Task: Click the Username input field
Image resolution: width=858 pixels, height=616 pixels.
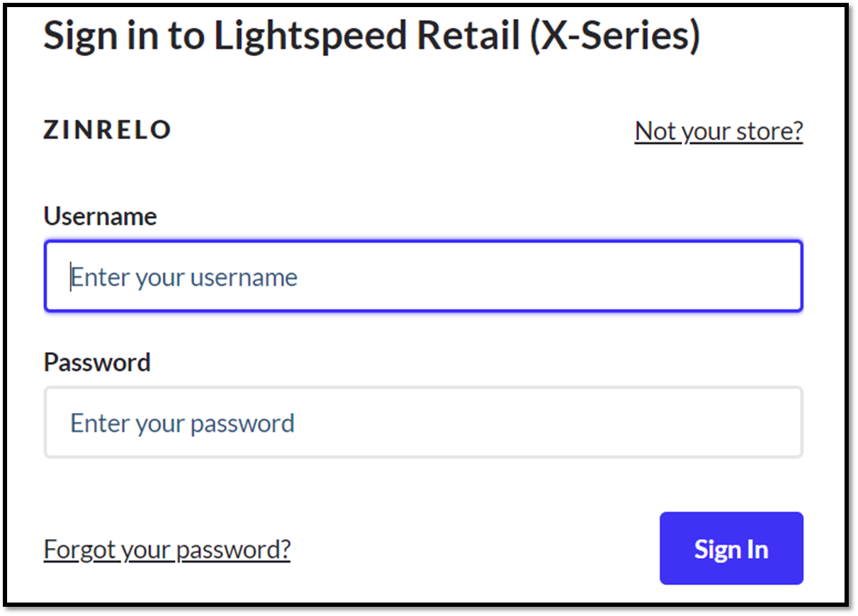Action: (x=423, y=276)
